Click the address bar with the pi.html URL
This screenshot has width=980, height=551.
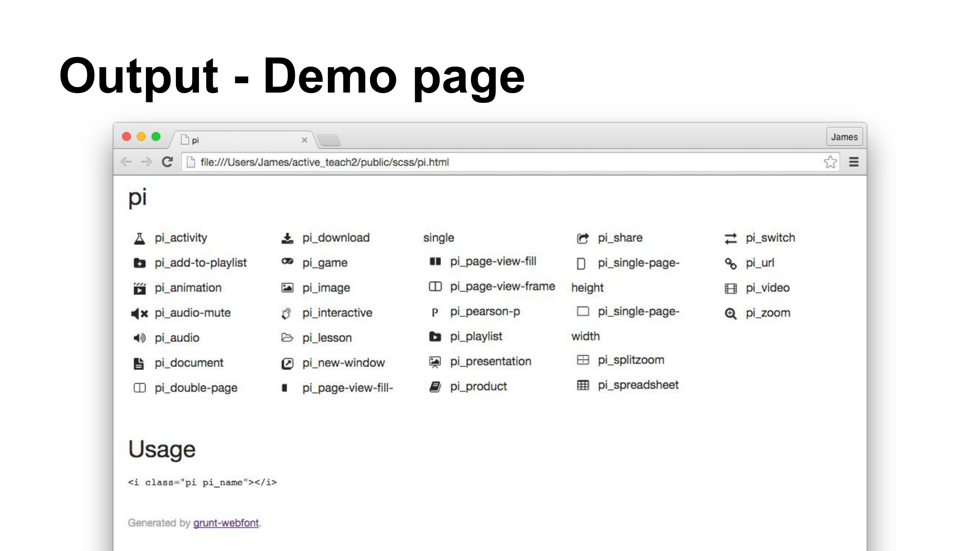[x=511, y=162]
